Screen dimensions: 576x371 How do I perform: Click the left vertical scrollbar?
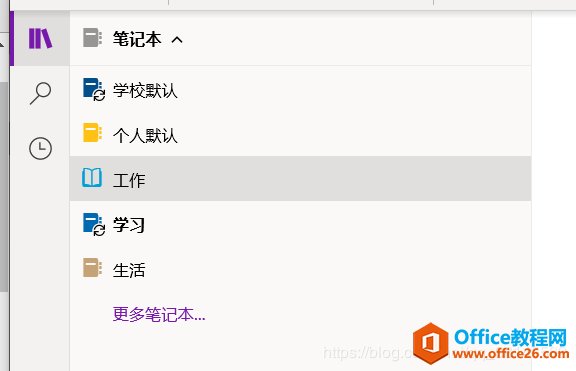click(x=4, y=187)
